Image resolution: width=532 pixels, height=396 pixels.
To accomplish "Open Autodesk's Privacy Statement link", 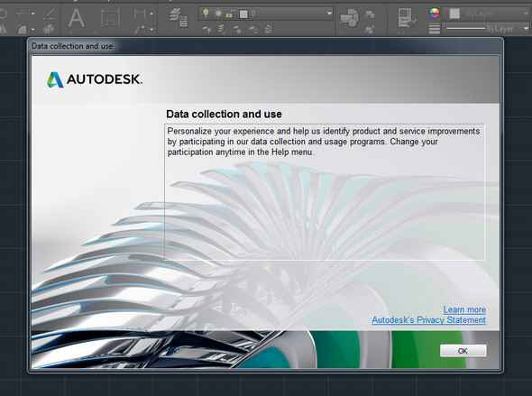I will (x=428, y=320).
